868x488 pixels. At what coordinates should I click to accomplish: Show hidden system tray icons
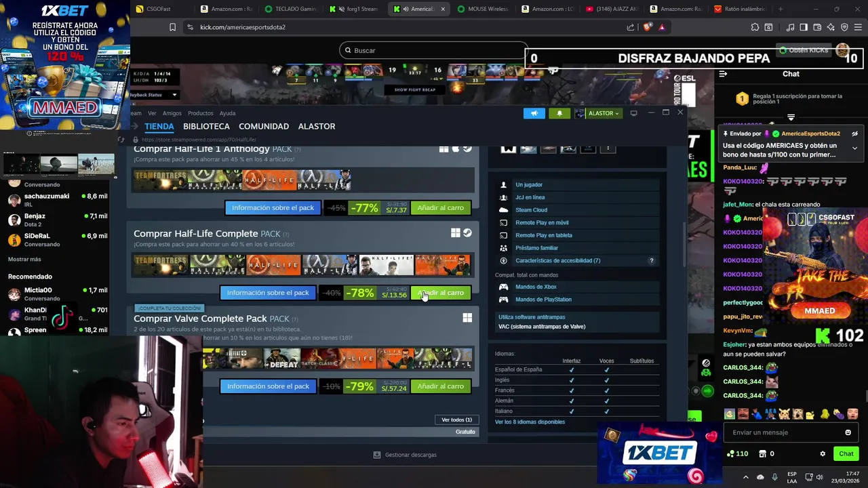[x=746, y=476]
